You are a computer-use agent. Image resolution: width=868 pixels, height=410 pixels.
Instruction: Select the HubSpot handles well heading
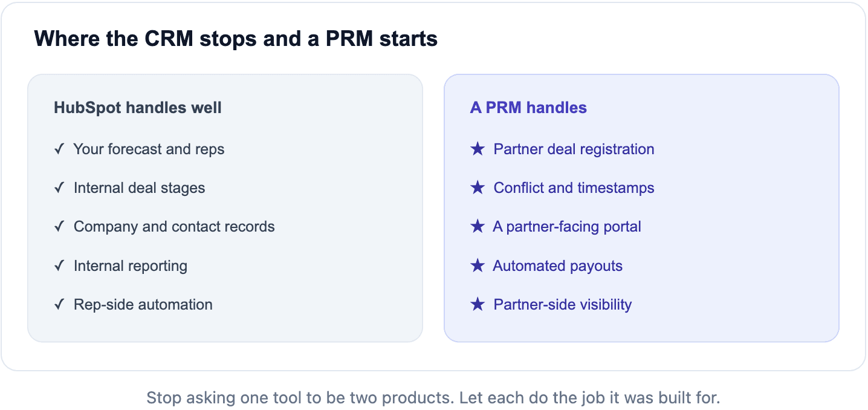click(x=138, y=108)
